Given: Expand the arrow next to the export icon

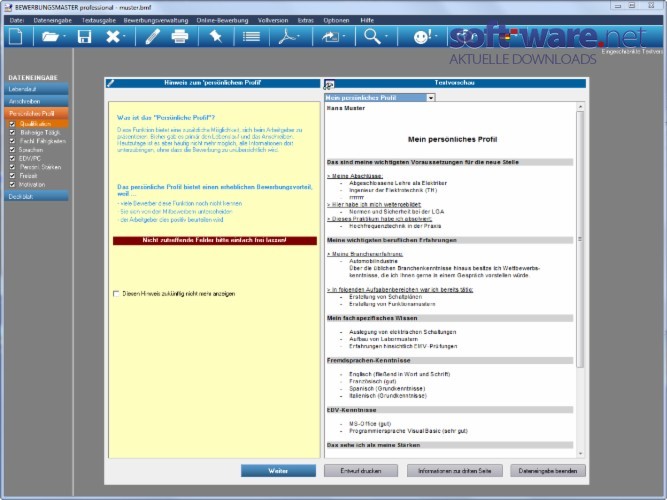Looking at the screenshot, I should [x=344, y=37].
